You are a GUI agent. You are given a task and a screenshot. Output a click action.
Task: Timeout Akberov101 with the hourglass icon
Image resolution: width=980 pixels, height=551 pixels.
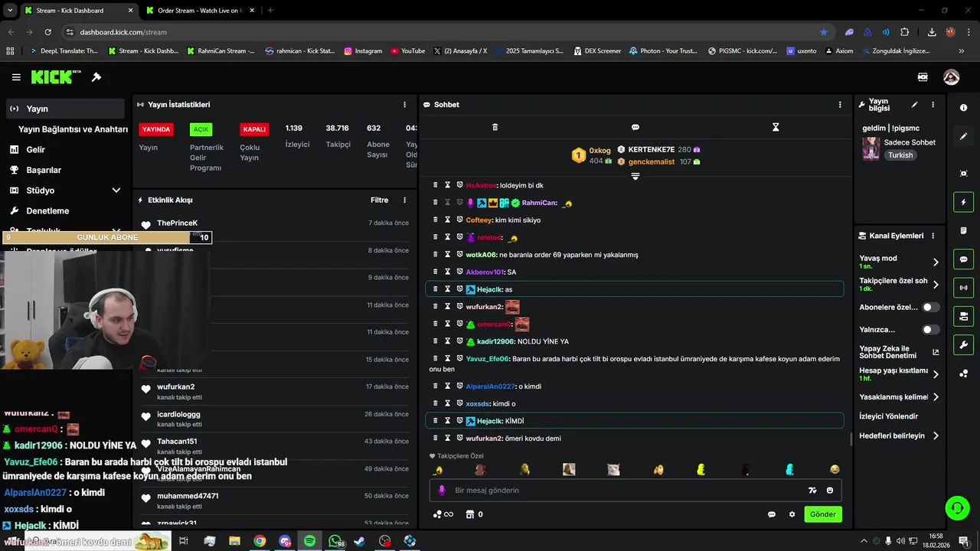click(448, 272)
